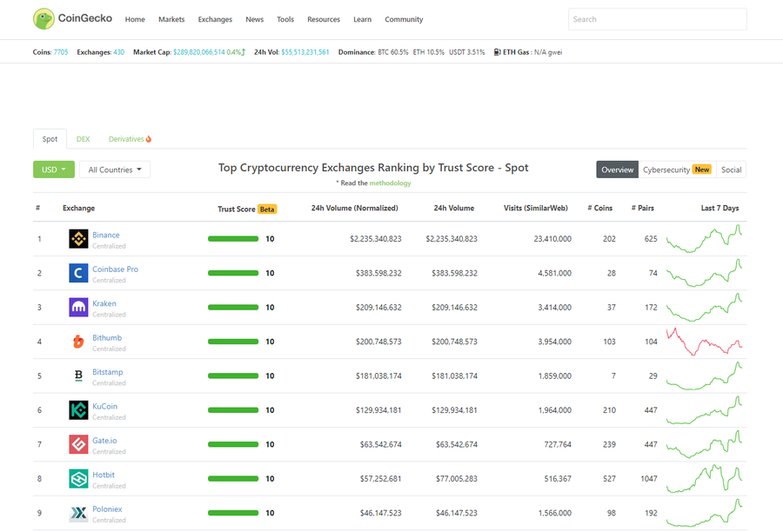Click the fire icon beside Derivatives
Viewport: 783px width, 532px height.
click(148, 139)
